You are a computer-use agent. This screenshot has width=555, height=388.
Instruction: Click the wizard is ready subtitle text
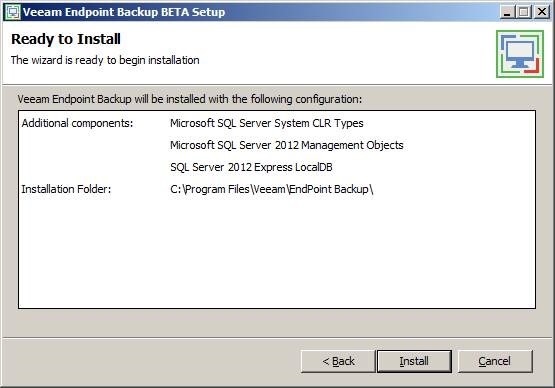point(105,60)
